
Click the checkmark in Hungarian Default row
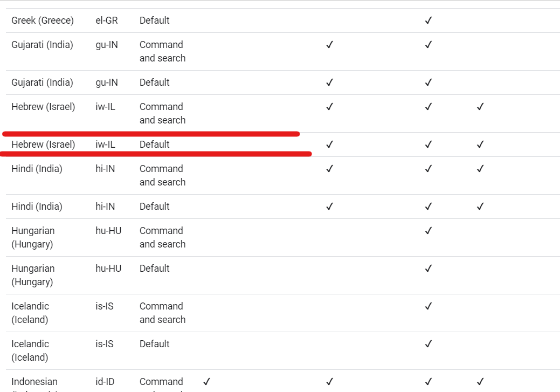[428, 269]
